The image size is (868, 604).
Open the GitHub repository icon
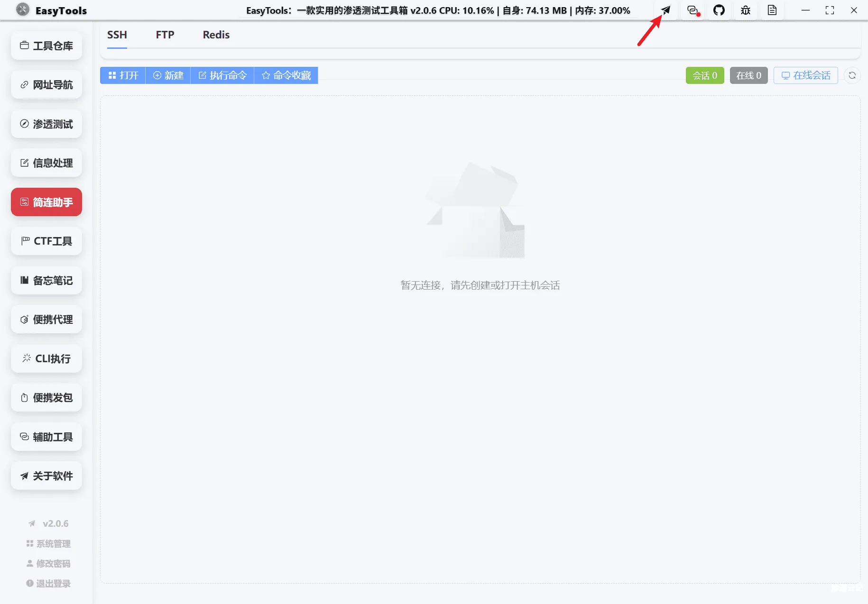pyautogui.click(x=719, y=10)
